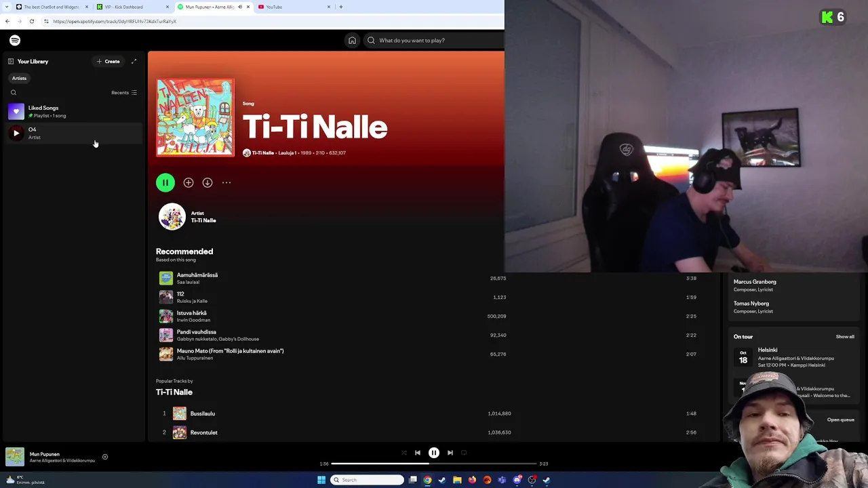Open the Create menu in library

click(x=108, y=62)
